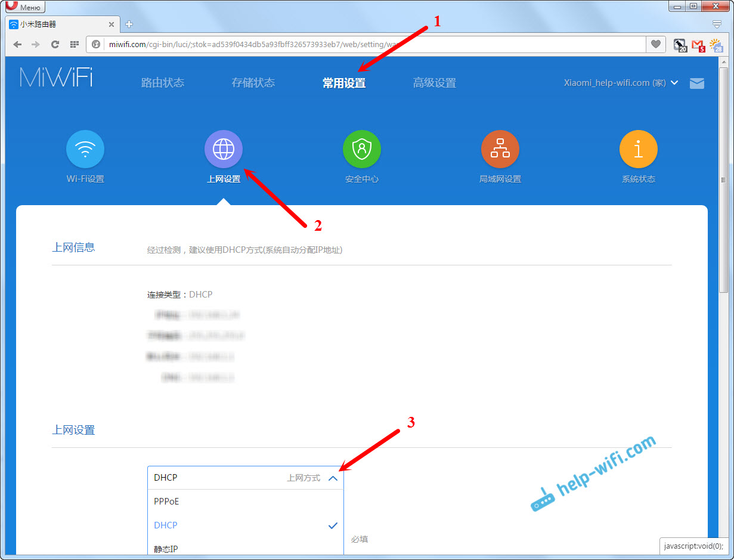Open the screenshot extension with badge 20
The image size is (734, 560).
[680, 45]
